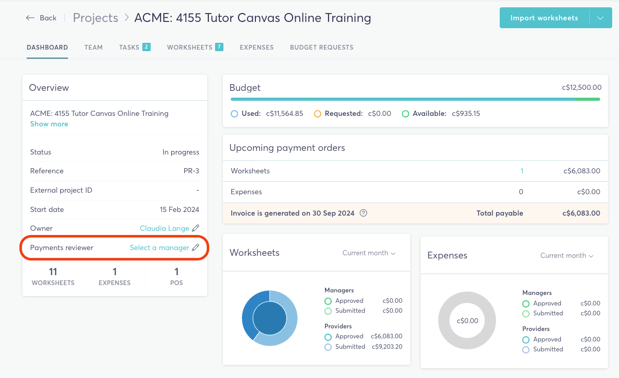Click the budget usage progress bar
Image resolution: width=619 pixels, height=378 pixels.
(x=415, y=99)
